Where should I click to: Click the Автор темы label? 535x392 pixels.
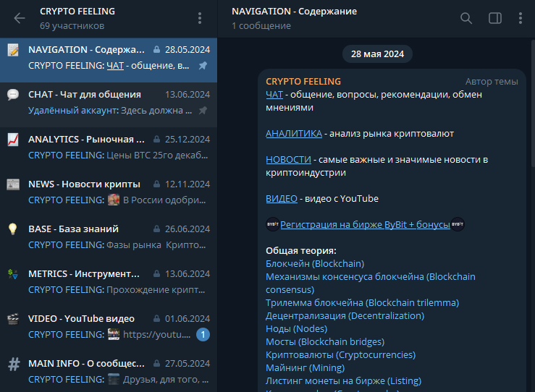click(x=492, y=82)
